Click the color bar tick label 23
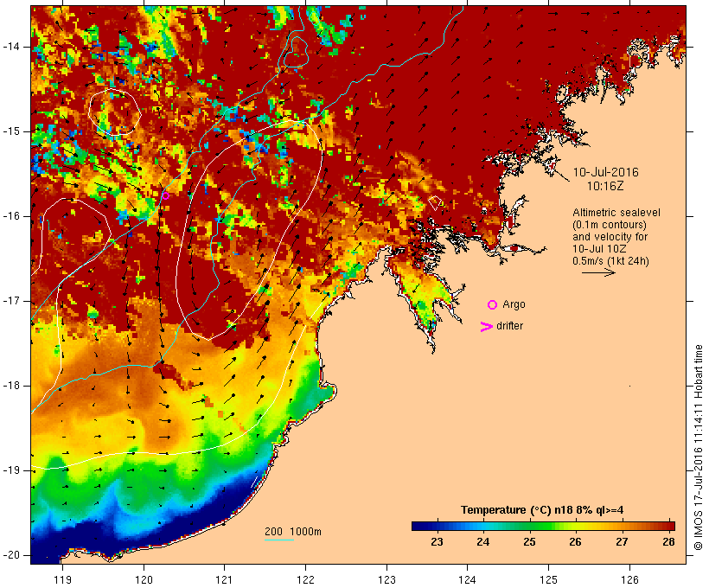The image size is (709, 588). click(437, 542)
